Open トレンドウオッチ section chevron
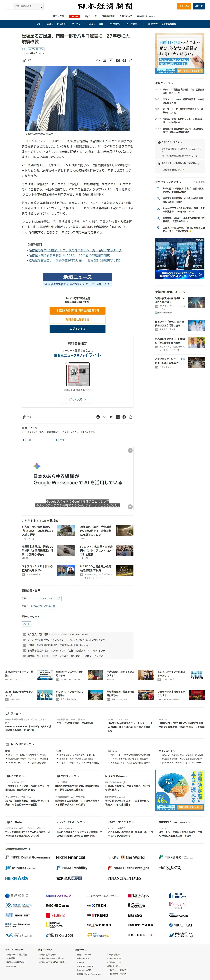210x980 pixels. (33, 744)
